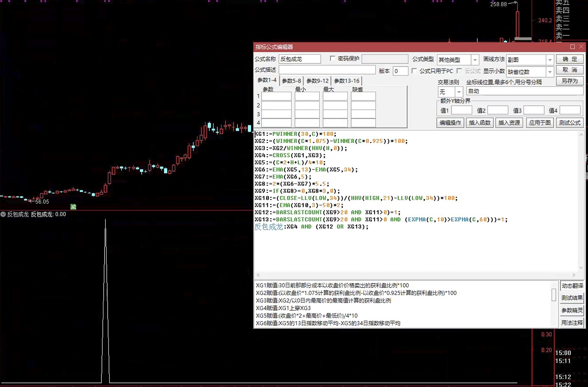Click the 坐标线位置 input showing 自动
Image resolution: width=588 pixels, height=387 pixels.
click(525, 91)
